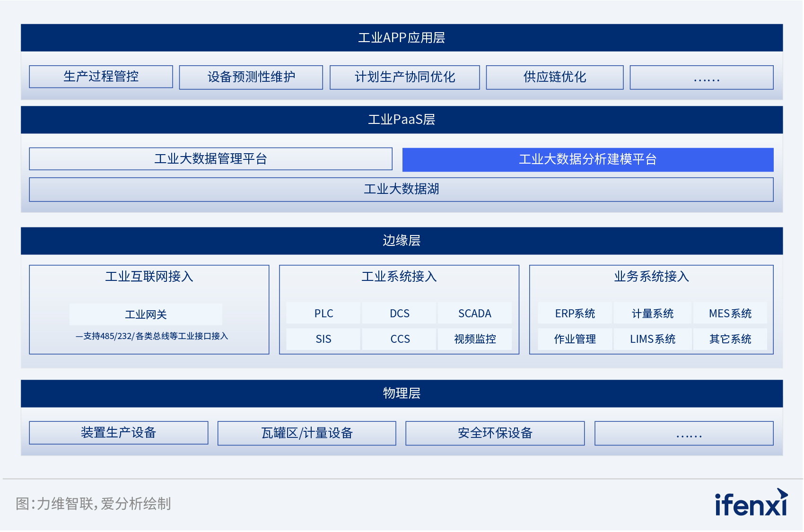This screenshot has width=804, height=532.
Task: Click the 业务系统接入 title
Action: coord(651,276)
